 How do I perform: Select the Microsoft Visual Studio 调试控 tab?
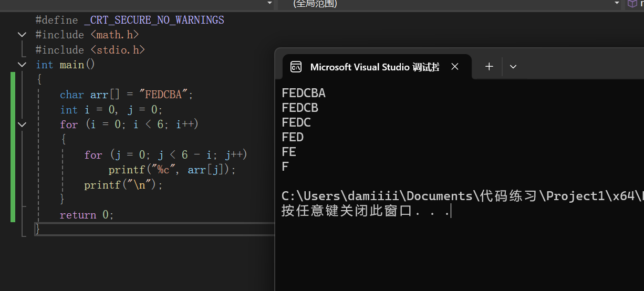pos(375,67)
